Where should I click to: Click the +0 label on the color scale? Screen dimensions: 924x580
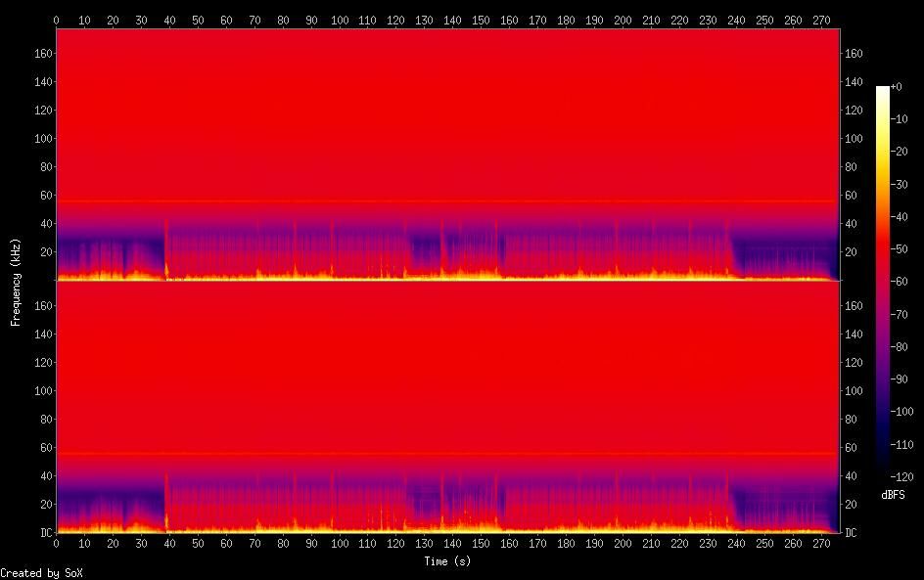click(x=897, y=87)
